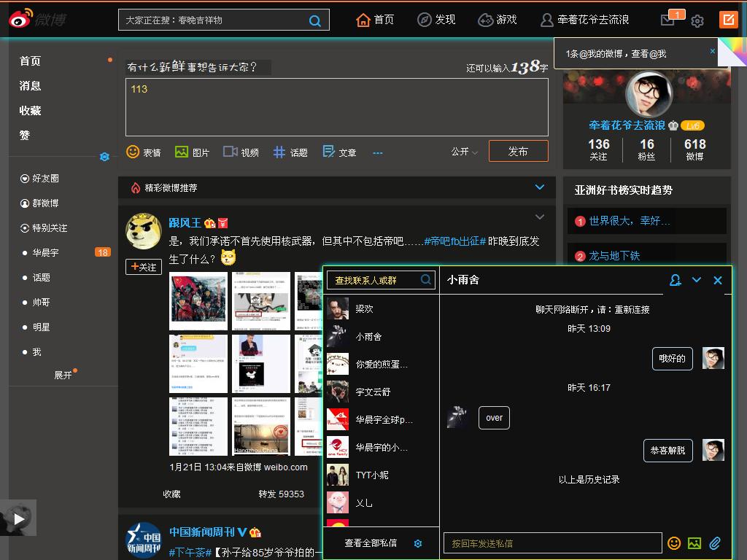
Task: Open trending book 龙与地下铁
Action: [x=614, y=256]
